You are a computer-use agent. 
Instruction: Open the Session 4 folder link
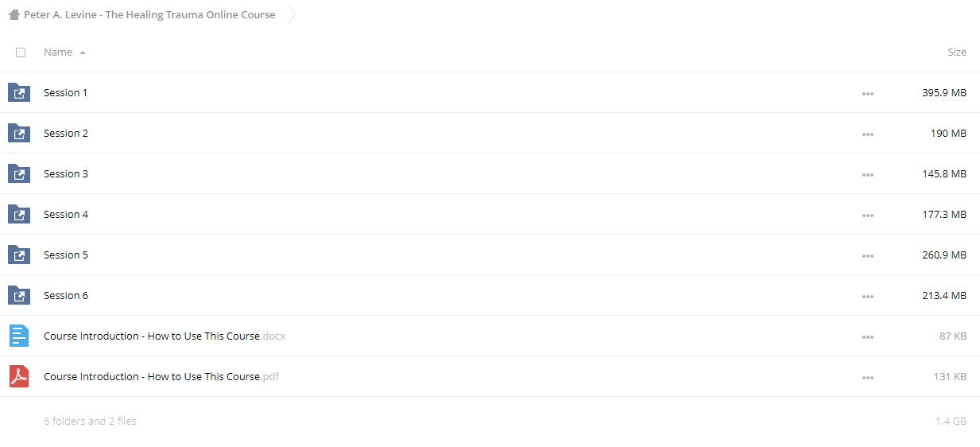[66, 215]
